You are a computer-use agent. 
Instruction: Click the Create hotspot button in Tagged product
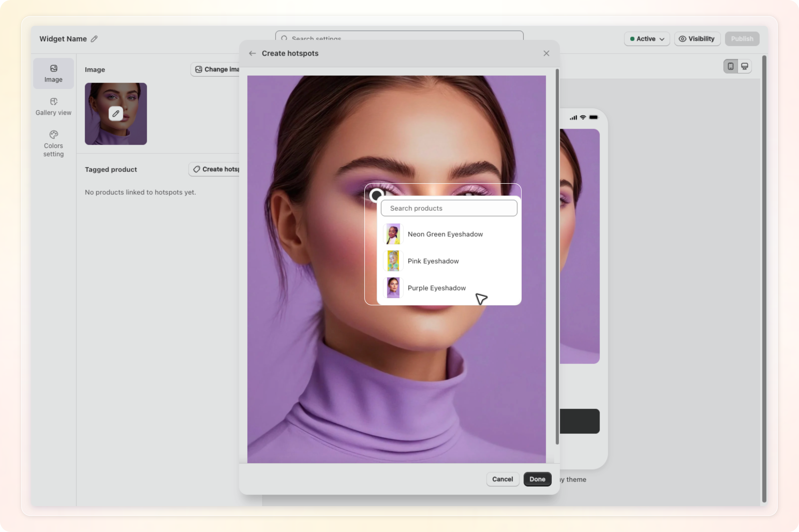[214, 169]
